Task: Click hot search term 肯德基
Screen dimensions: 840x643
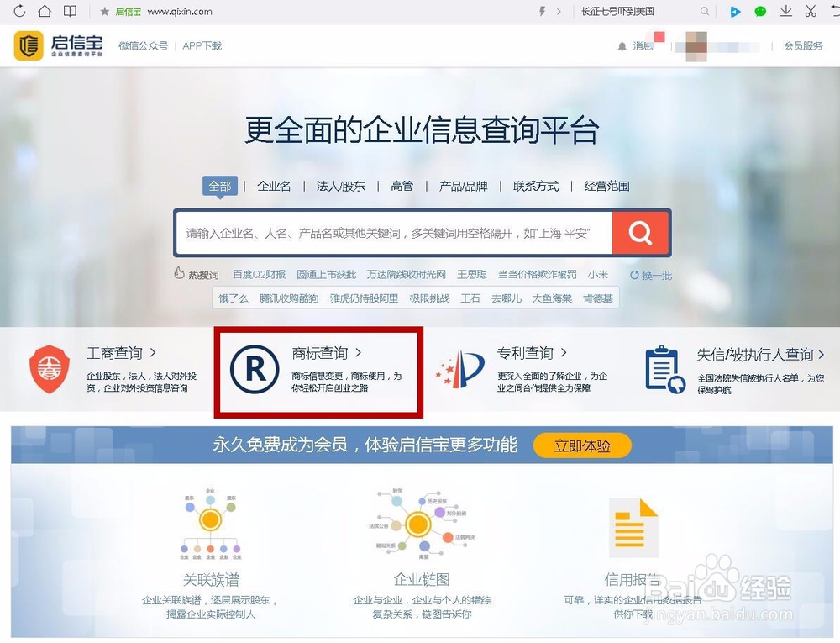Action: click(598, 298)
